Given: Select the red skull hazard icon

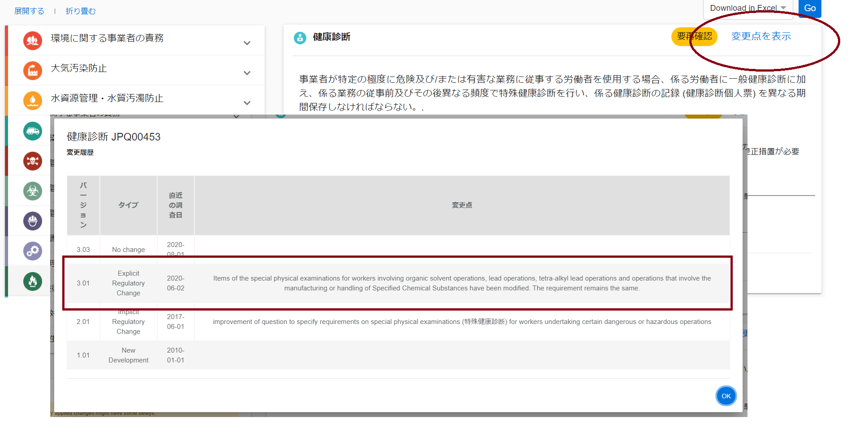Looking at the screenshot, I should (33, 161).
